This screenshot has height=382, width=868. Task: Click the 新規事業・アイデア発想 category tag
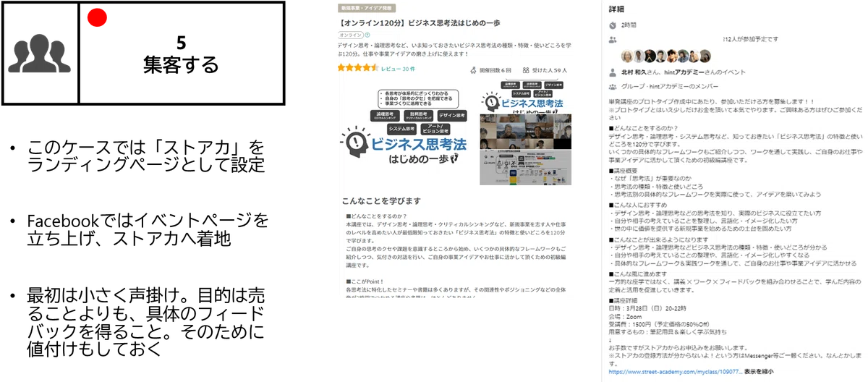coord(367,9)
